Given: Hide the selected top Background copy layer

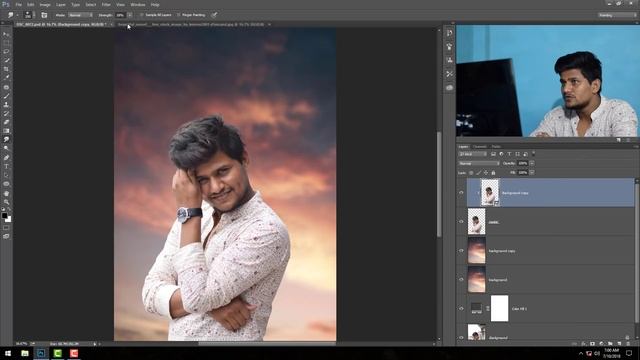Looking at the screenshot, I should click(461, 193).
